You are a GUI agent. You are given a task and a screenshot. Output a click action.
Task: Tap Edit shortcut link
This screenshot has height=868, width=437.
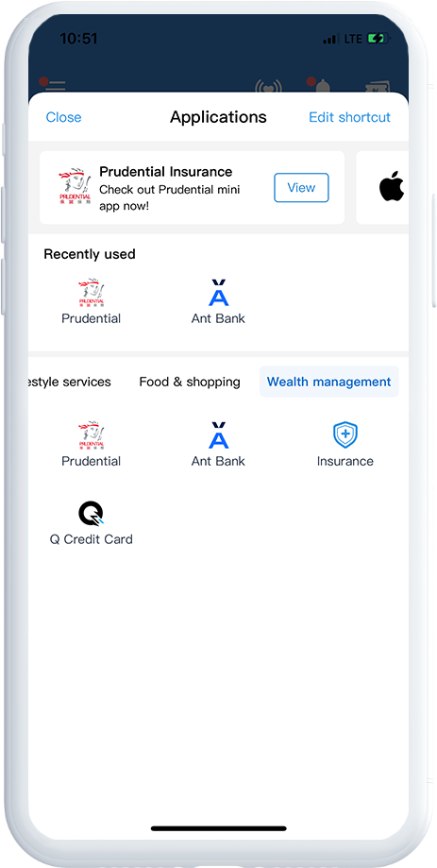pos(349,117)
